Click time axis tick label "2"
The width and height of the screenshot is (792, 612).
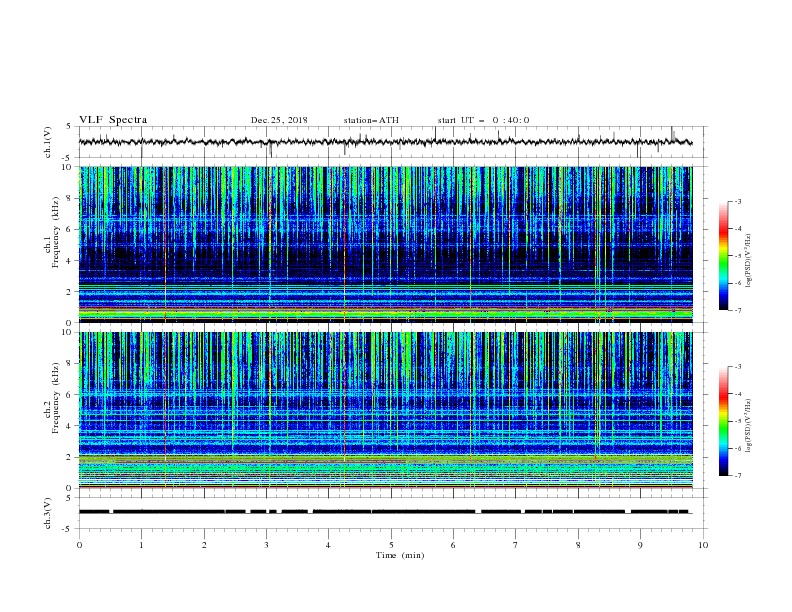(x=204, y=545)
